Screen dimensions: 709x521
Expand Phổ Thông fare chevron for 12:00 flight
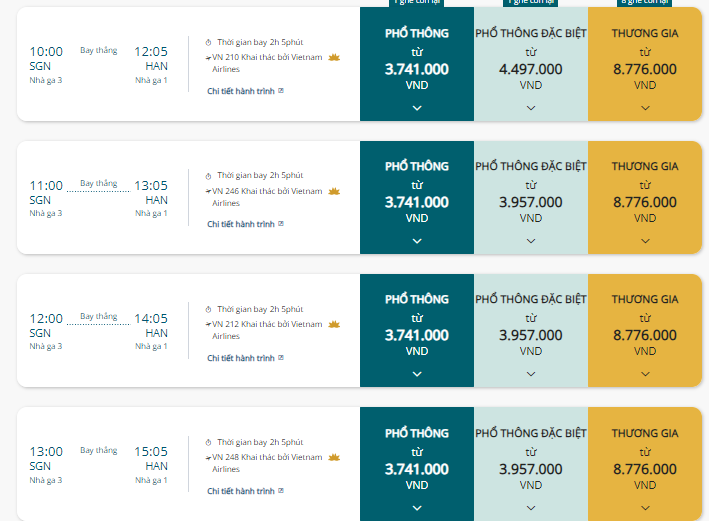click(417, 374)
